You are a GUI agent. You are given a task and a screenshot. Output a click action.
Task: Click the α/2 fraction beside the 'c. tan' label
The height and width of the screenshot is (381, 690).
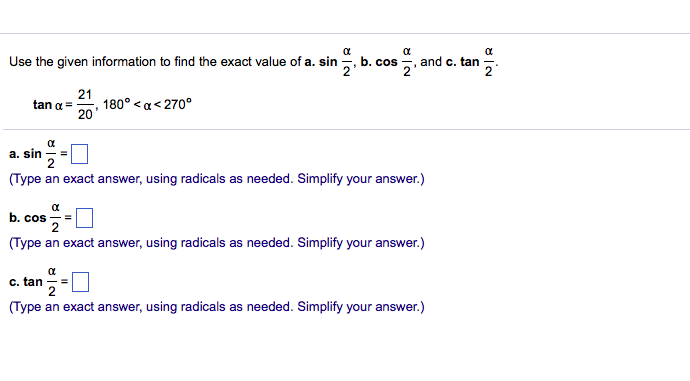52,282
